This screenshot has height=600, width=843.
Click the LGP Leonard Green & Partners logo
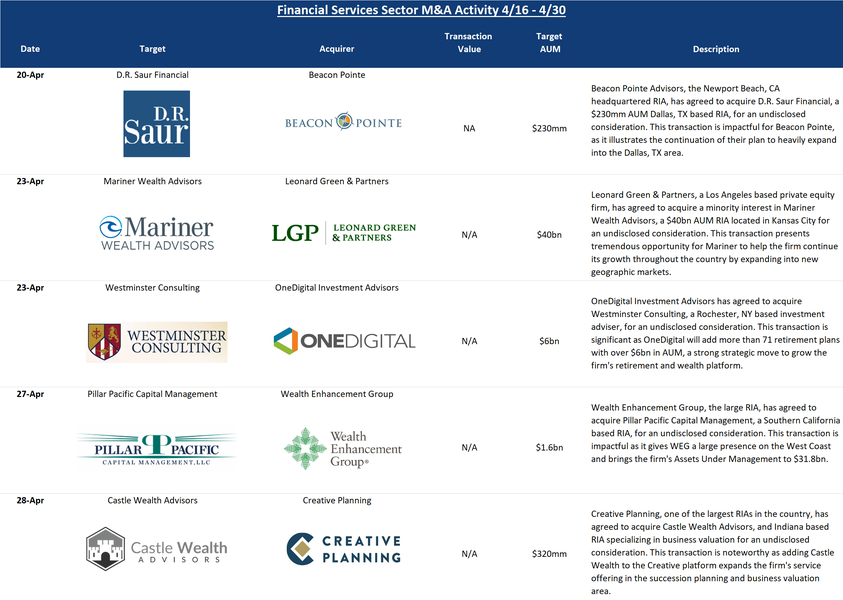click(344, 233)
